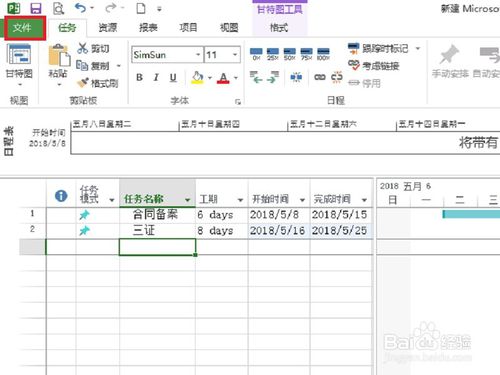Select the 6 days duration cell
500x375 pixels.
point(222,215)
